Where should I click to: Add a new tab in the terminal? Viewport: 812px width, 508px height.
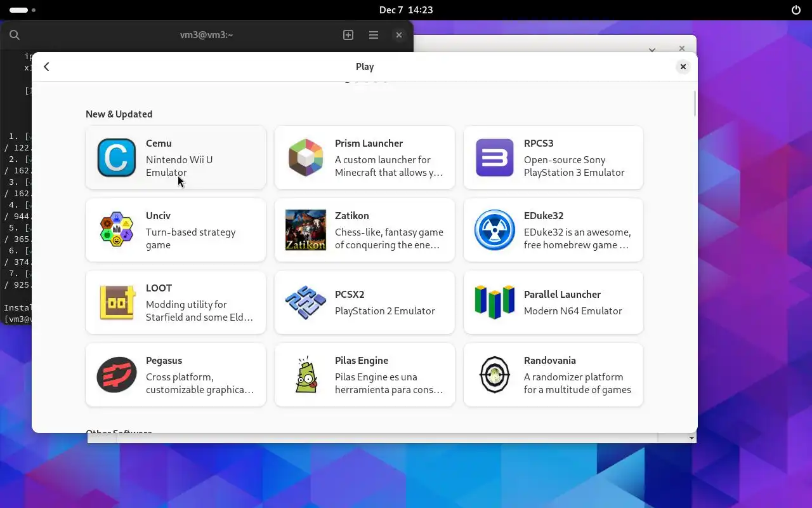(348, 35)
